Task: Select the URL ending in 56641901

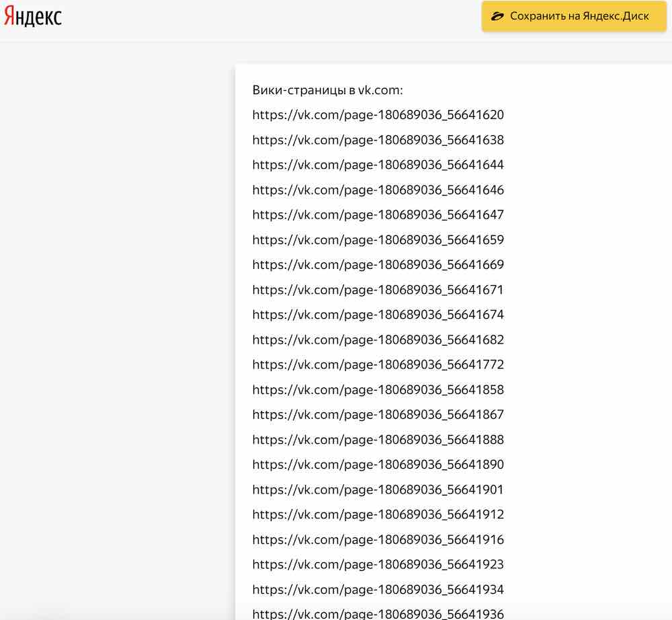Action: 378,490
